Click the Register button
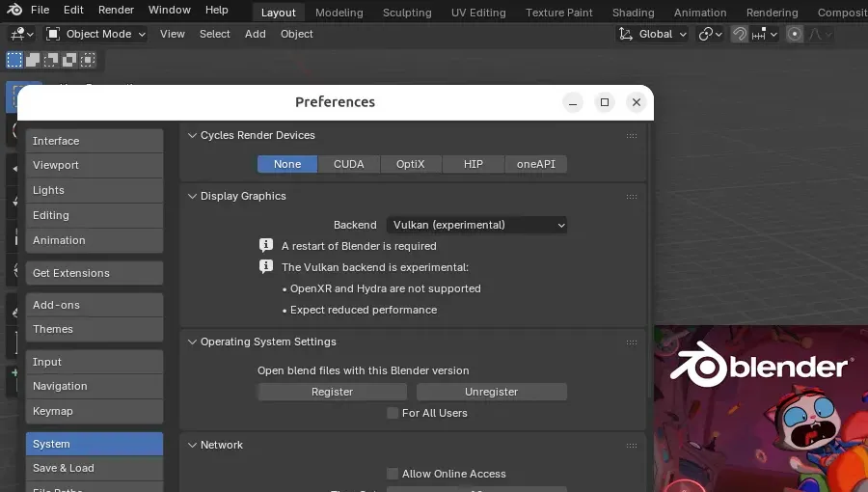 coord(332,392)
